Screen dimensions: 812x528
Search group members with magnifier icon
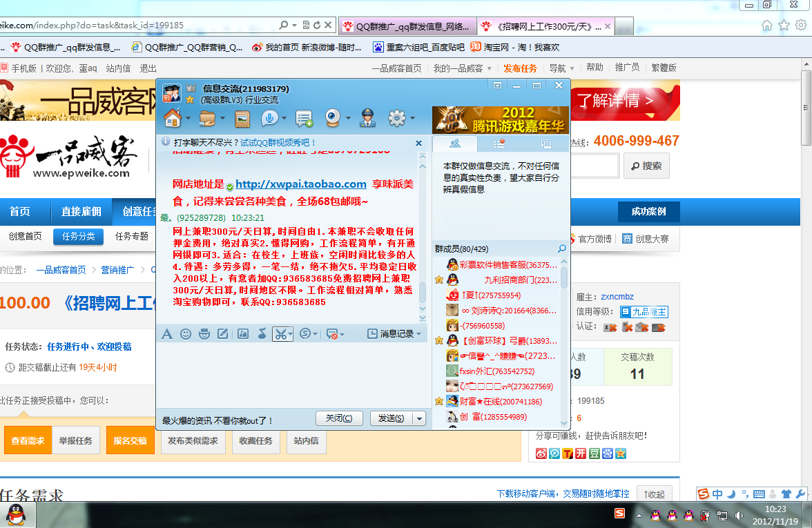tap(561, 249)
